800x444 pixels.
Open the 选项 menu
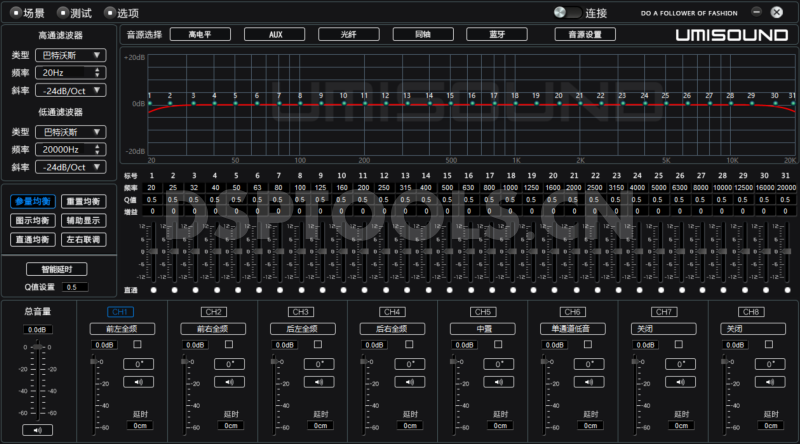pos(121,13)
